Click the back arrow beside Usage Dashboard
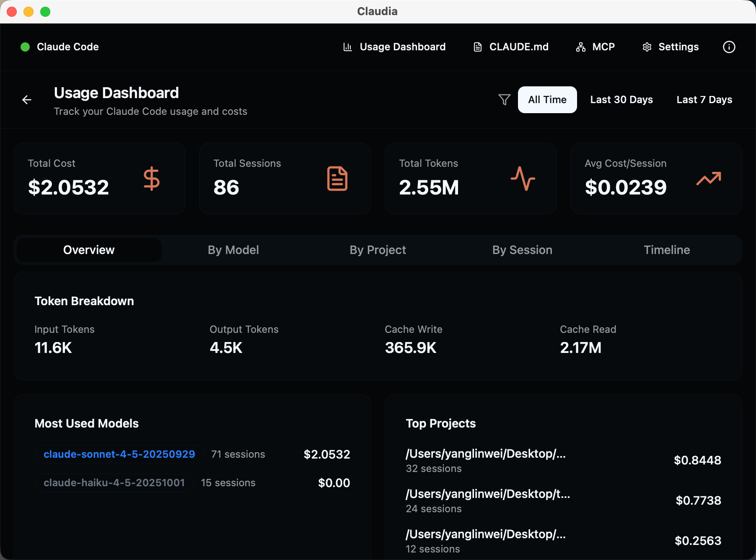This screenshot has height=560, width=756. coord(27,100)
